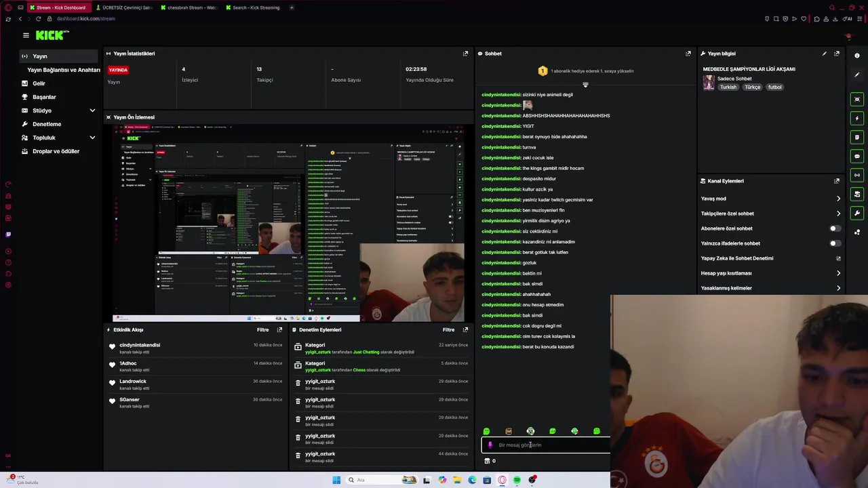Open Takipçilere özel sohbet settings arrow

838,213
